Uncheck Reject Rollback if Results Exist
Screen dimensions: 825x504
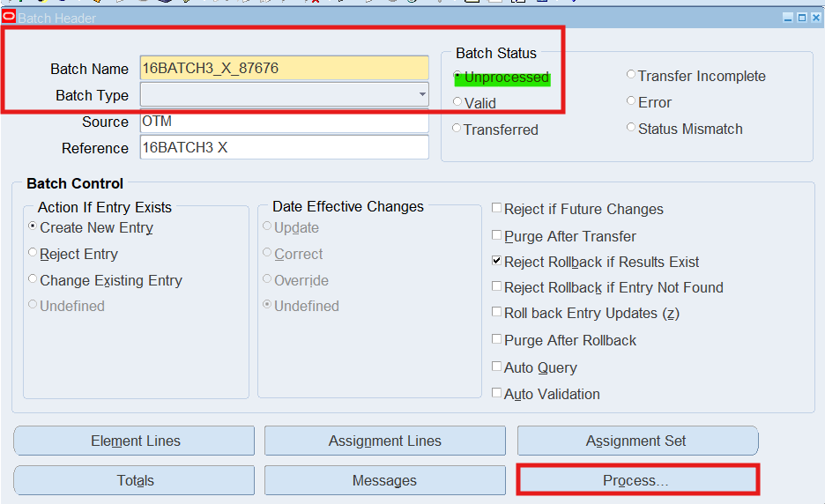(x=497, y=262)
